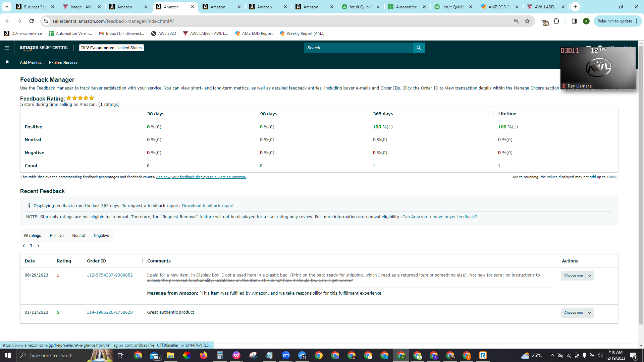Screen dimensions: 644x362
Task: Open the Choose one dropdown for 06/29/2023 feedback
Action: click(x=577, y=276)
